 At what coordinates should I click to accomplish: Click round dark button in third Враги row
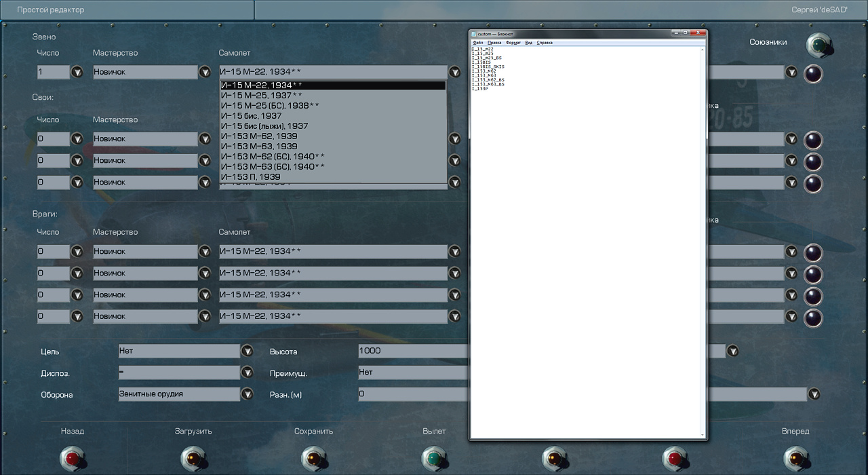(x=812, y=296)
